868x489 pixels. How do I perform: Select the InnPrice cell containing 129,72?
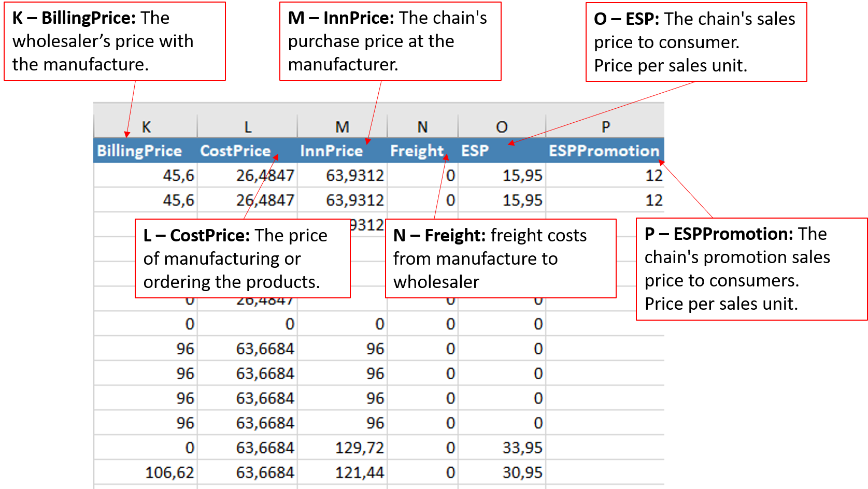(x=342, y=448)
